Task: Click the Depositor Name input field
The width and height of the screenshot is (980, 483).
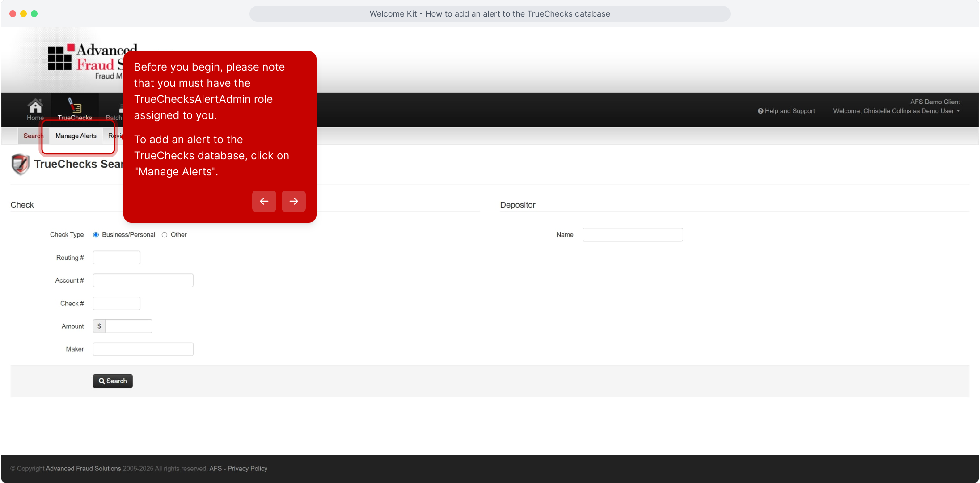Action: 633,235
